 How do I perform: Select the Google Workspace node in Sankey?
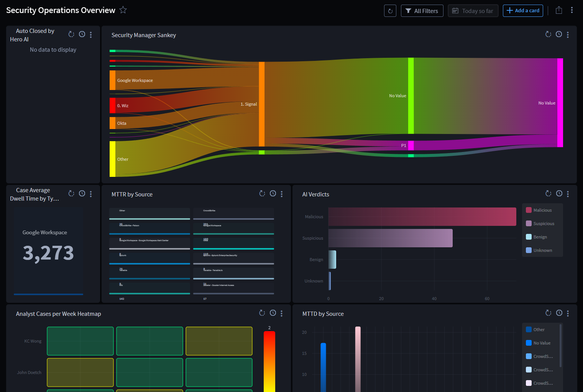[x=112, y=80]
